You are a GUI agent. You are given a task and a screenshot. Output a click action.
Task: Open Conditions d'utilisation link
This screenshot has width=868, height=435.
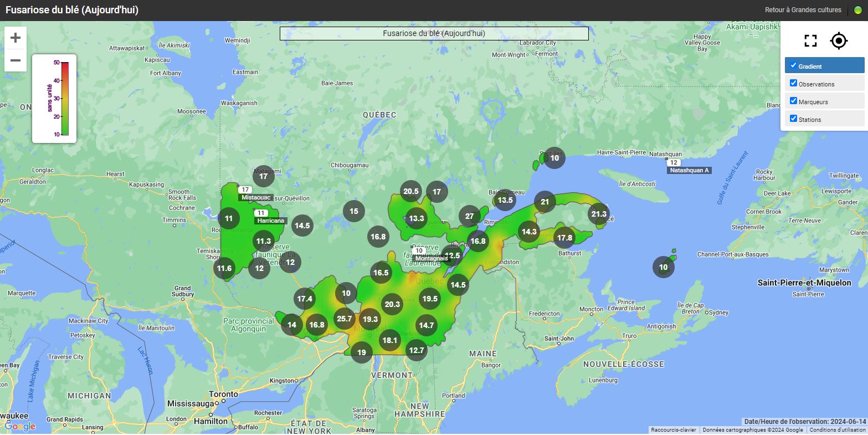[837, 430]
